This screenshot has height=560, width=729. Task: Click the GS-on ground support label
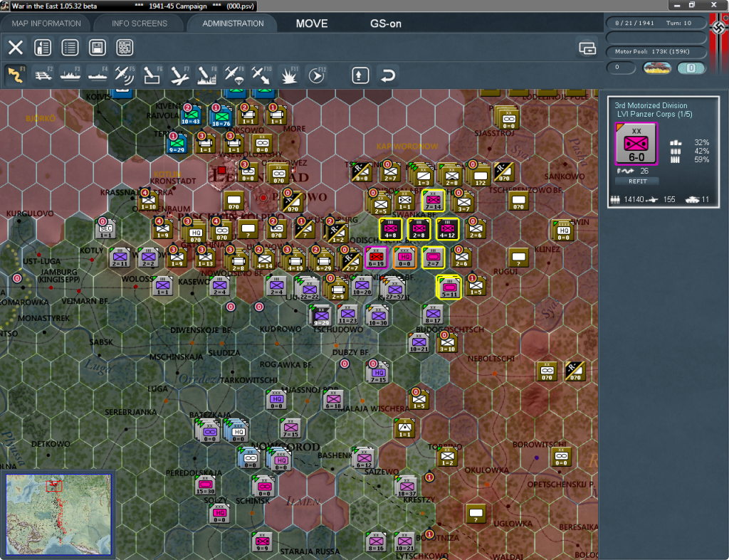click(385, 23)
